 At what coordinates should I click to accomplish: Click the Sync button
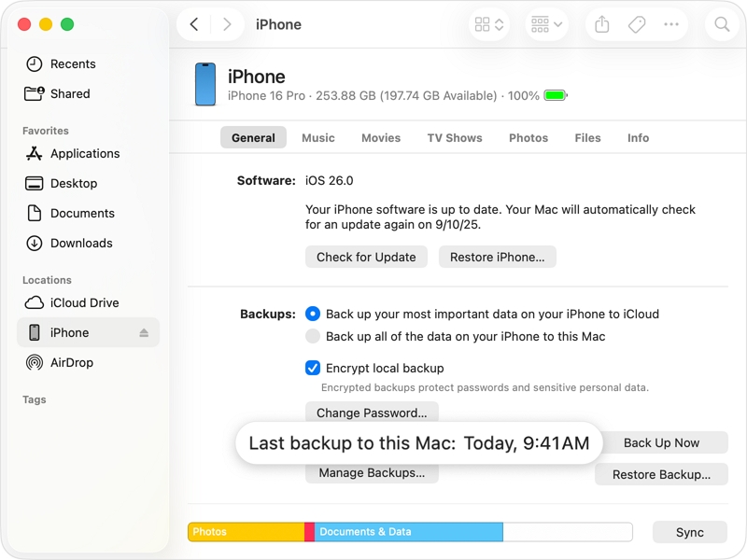point(689,532)
